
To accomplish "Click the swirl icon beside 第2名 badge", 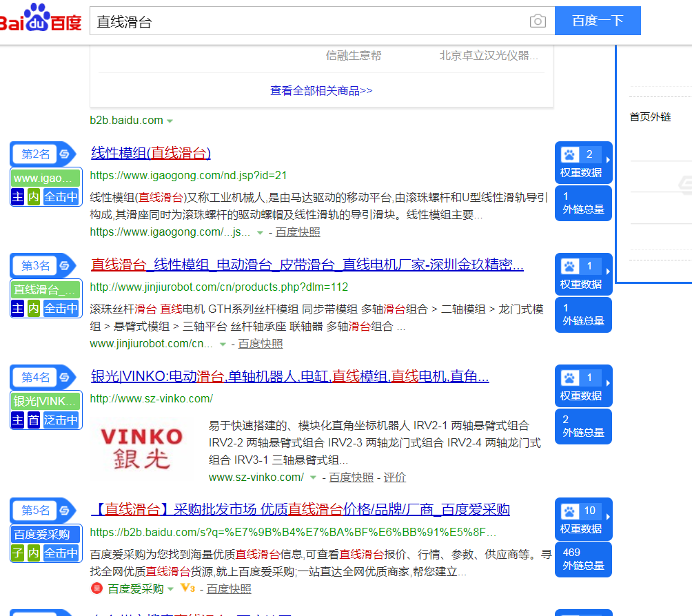I will click(x=65, y=154).
